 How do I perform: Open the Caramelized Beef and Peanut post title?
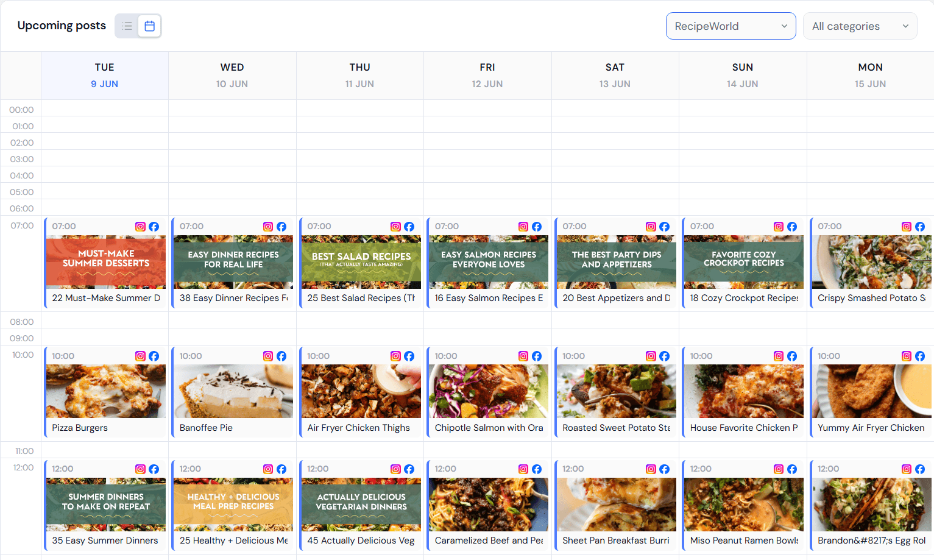pyautogui.click(x=489, y=541)
